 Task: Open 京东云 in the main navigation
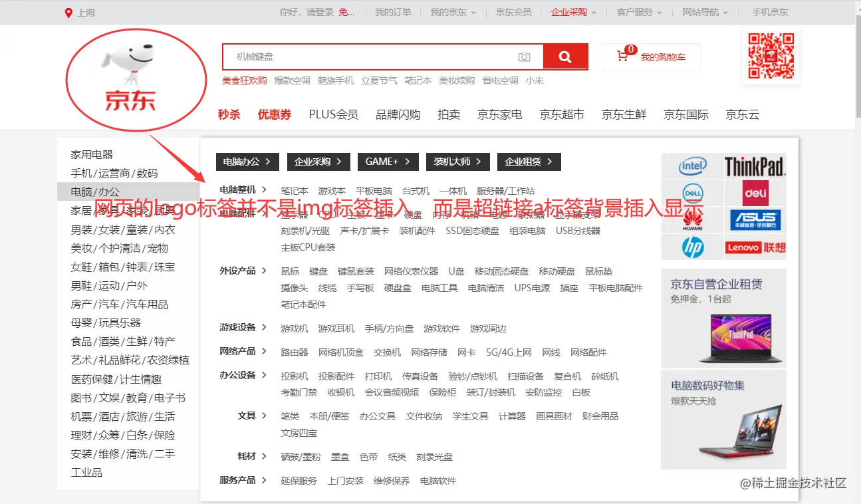(x=743, y=114)
